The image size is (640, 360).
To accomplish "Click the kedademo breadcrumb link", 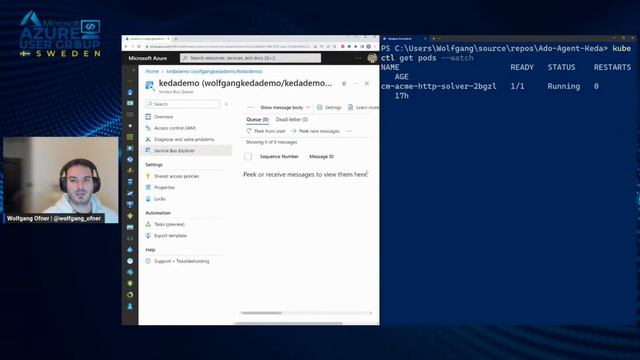I will coord(214,71).
